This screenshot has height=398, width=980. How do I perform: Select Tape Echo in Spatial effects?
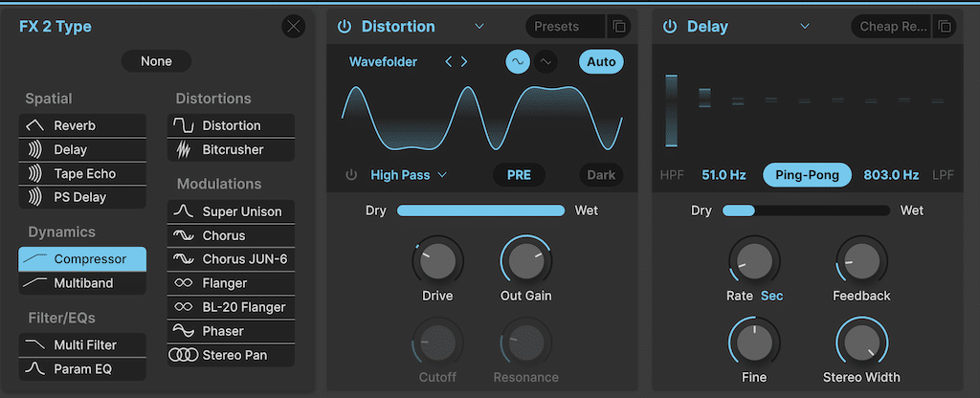point(82,174)
